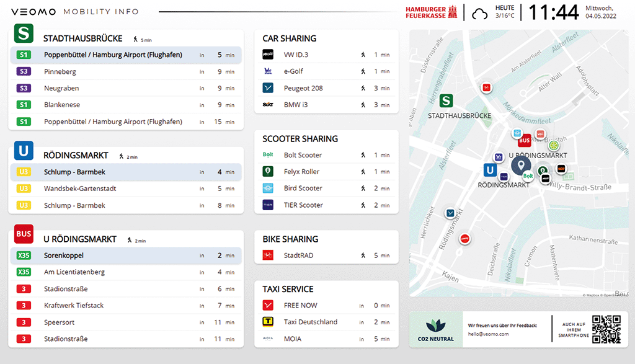
Task: Click the blue U marker on the map
Action: [x=490, y=170]
